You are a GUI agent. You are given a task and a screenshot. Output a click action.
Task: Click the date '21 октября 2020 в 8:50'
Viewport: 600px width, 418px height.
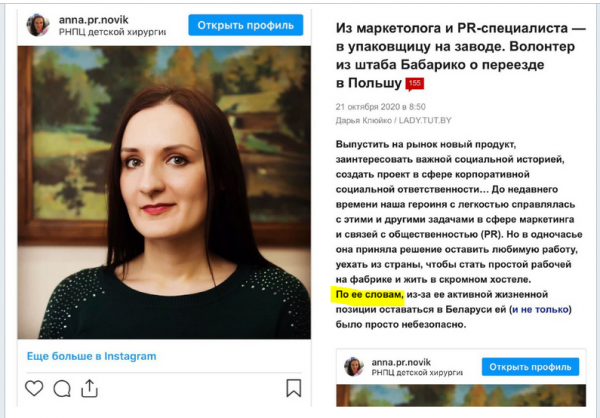[380, 107]
